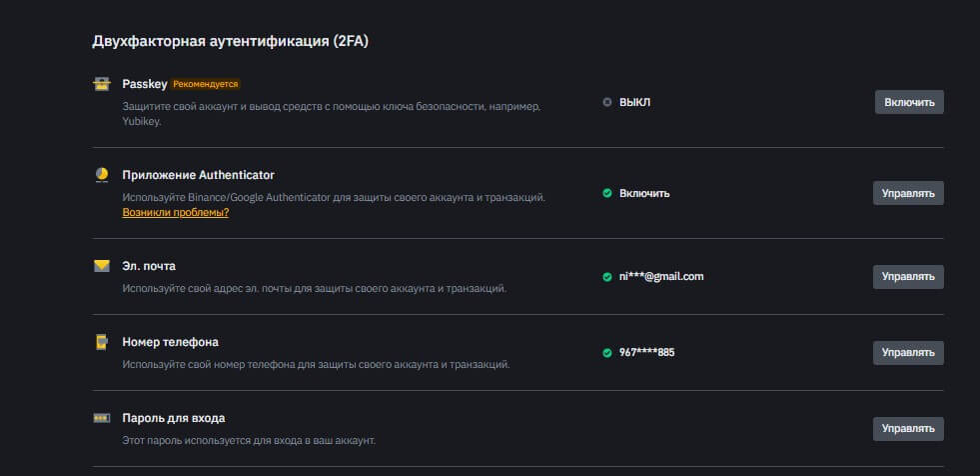
Task: Manage the phone number 2FA settings
Action: (x=908, y=352)
